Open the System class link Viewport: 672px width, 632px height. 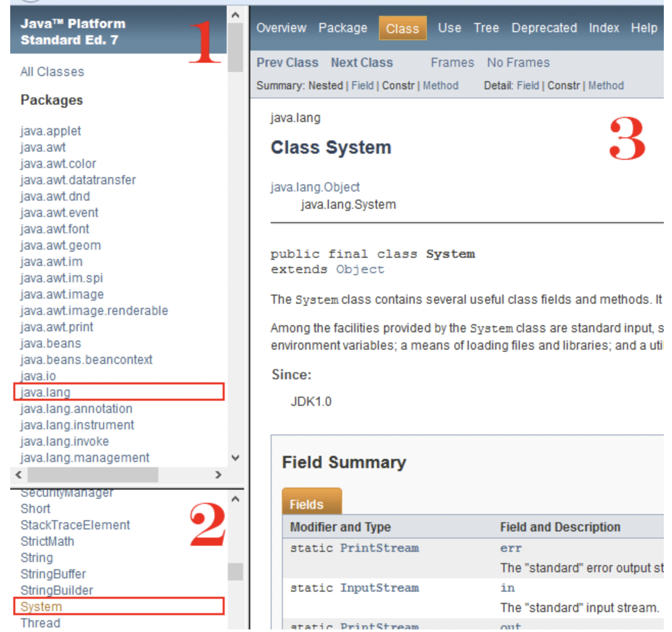point(41,607)
